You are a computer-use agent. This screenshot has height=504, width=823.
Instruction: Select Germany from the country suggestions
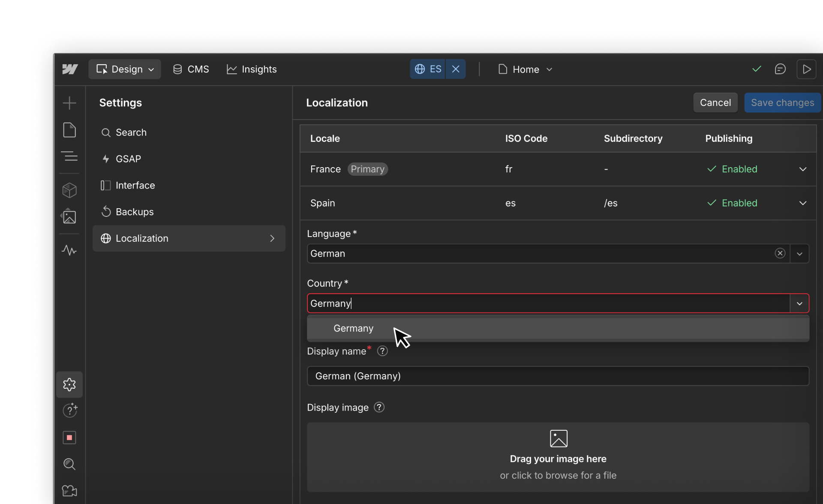(x=352, y=328)
